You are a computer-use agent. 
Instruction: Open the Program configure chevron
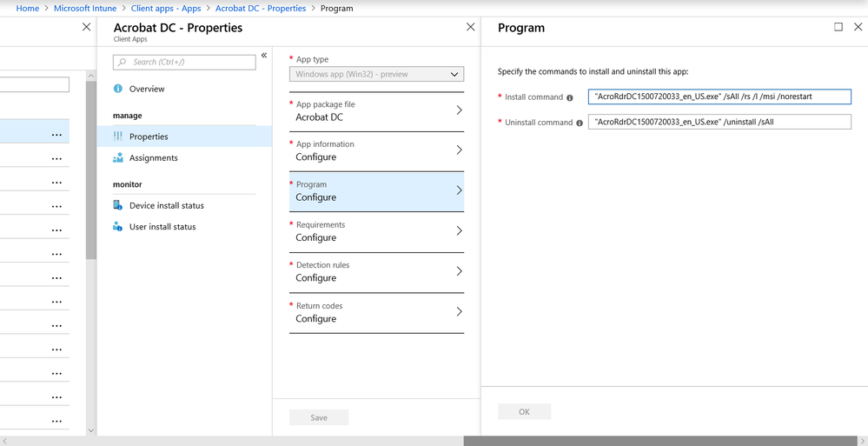point(459,190)
